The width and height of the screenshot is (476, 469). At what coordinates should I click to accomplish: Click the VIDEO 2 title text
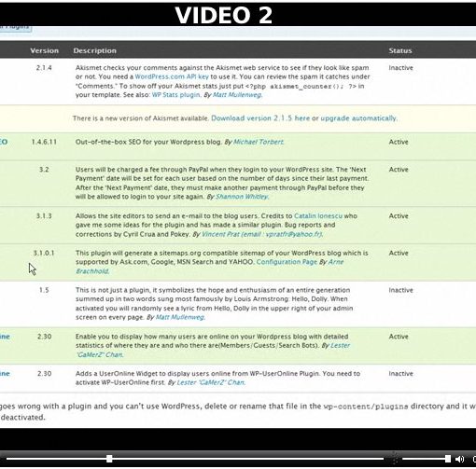click(x=223, y=15)
